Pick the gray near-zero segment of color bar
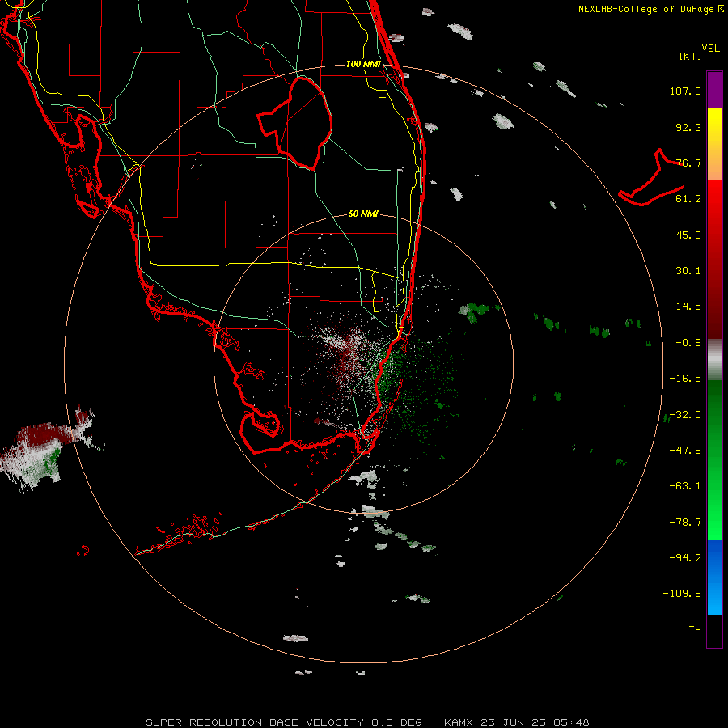Viewport: 728px width, 728px height. click(x=714, y=359)
